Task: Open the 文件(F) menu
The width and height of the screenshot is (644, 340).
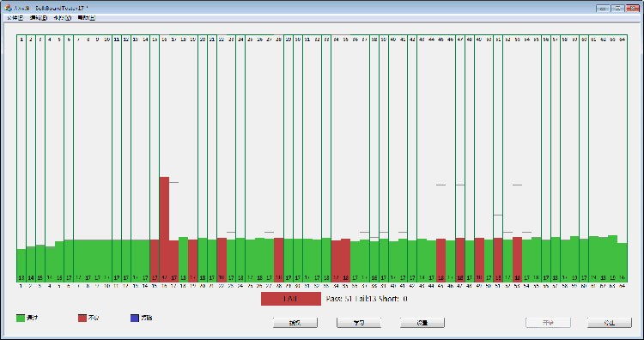Action: [x=15, y=18]
